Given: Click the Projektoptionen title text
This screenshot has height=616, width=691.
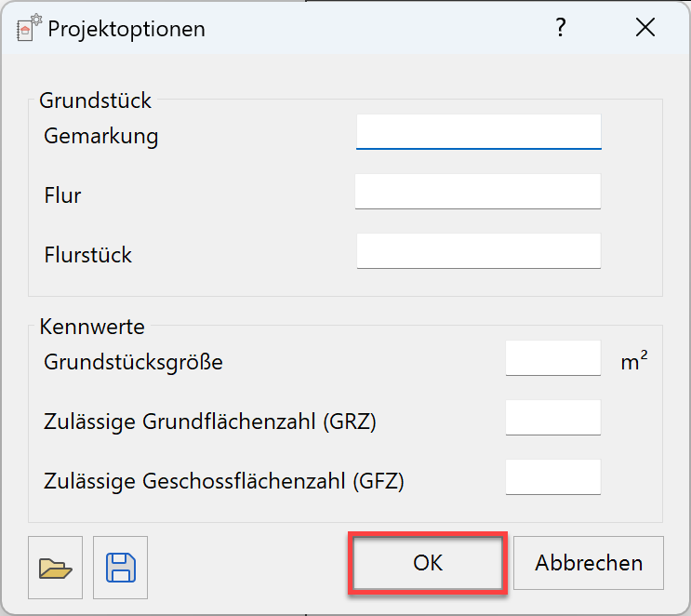Looking at the screenshot, I should (x=126, y=29).
